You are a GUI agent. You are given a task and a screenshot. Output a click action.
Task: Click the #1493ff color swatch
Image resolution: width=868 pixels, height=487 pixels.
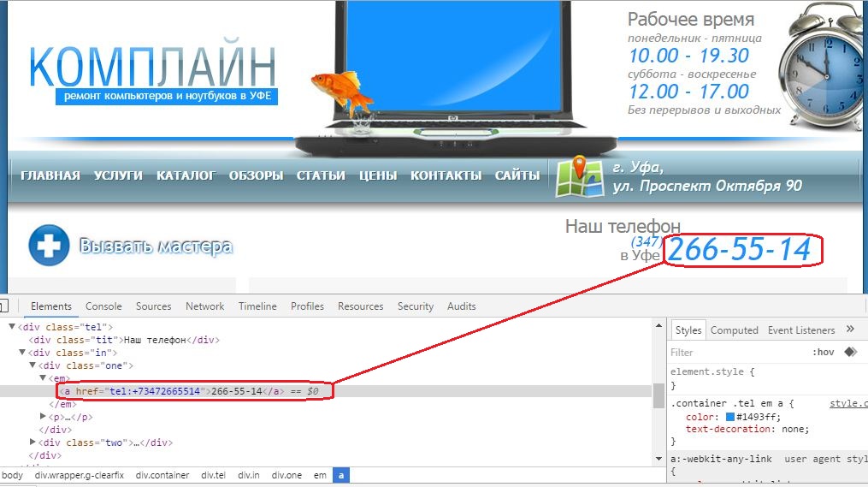(x=730, y=417)
